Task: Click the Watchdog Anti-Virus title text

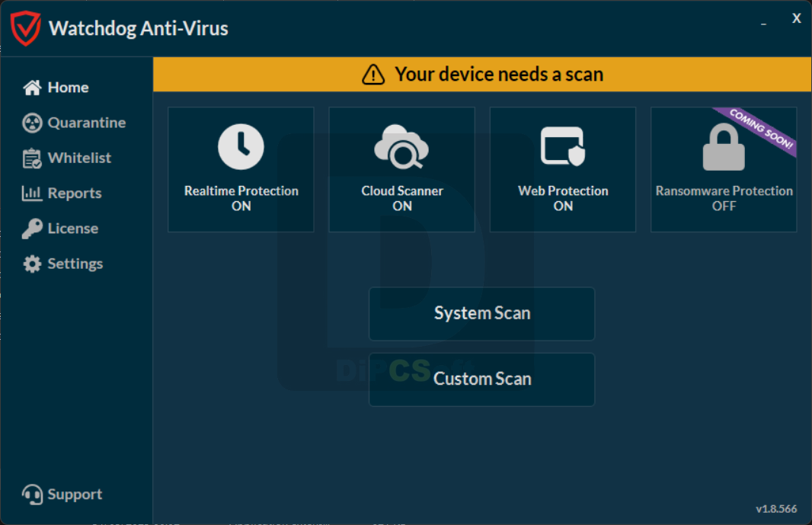Action: pos(139,28)
